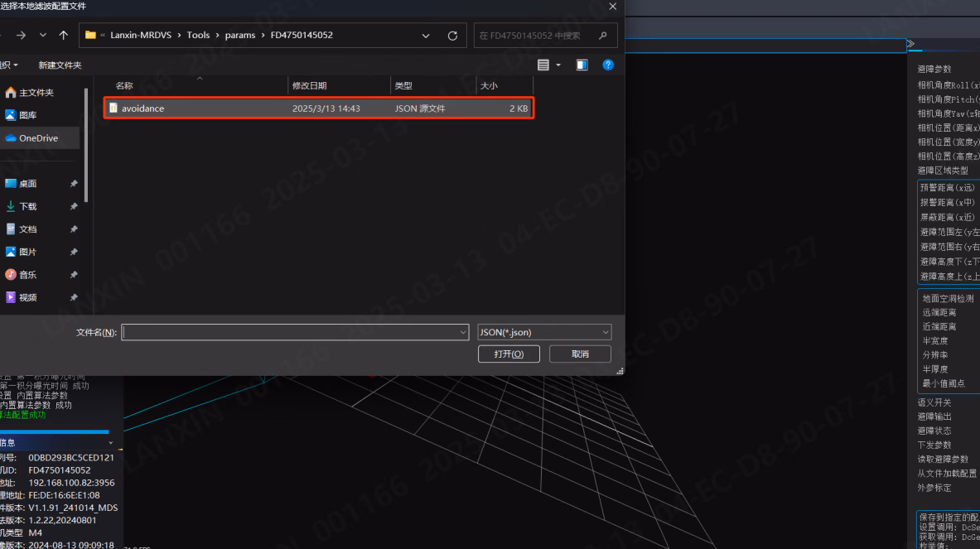Expand address bar history dropdown
Screen dimensions: 980x549
coord(426,36)
